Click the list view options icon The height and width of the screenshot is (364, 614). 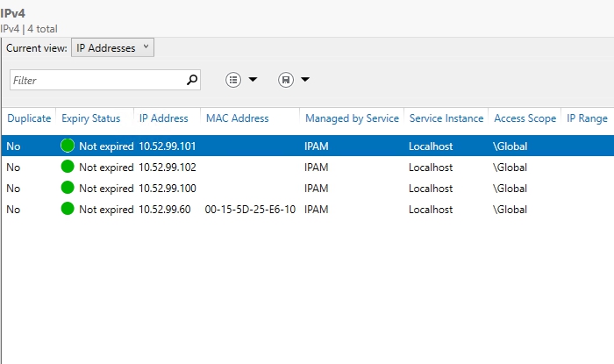pos(233,80)
